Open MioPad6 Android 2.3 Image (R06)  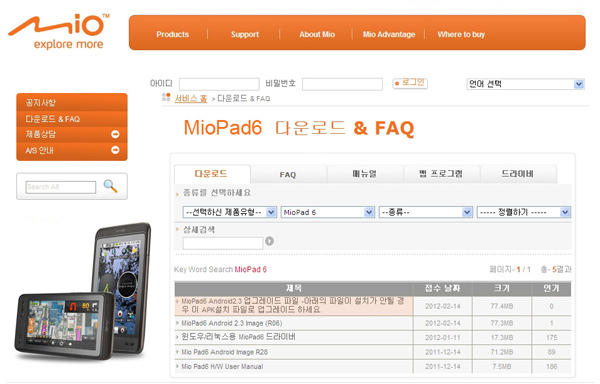click(232, 323)
